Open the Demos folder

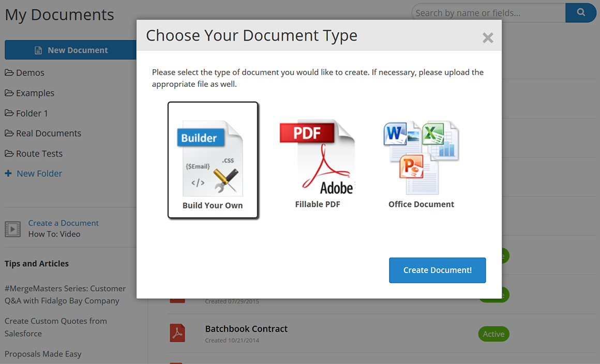(30, 73)
